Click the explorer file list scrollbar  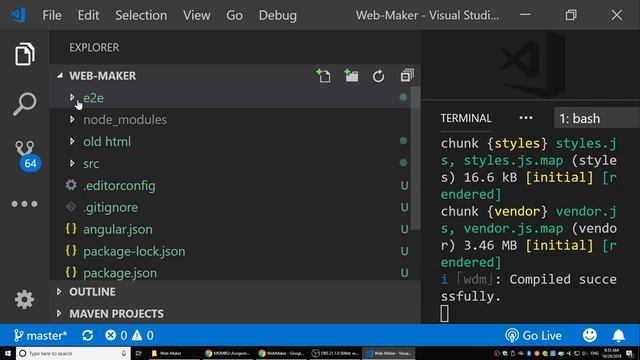click(x=416, y=158)
